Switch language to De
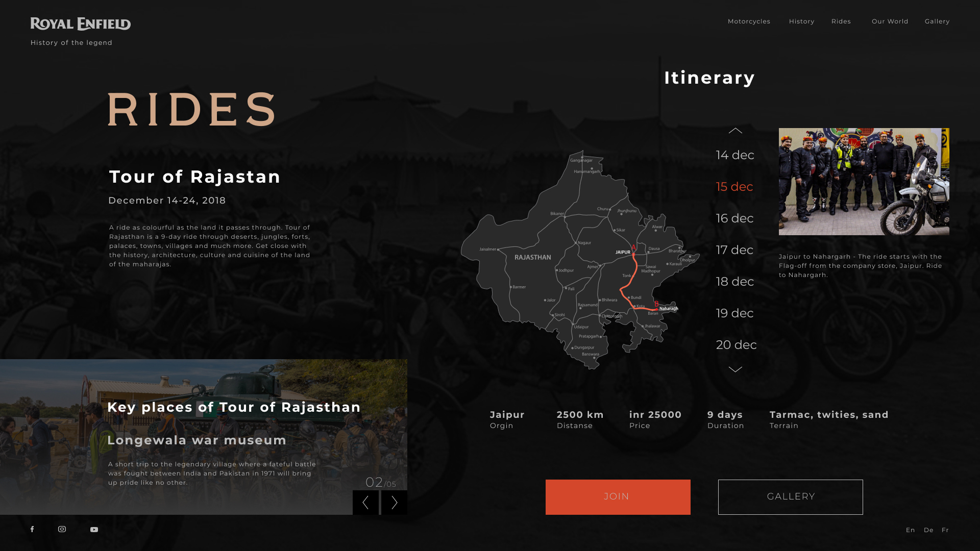 coord(928,530)
